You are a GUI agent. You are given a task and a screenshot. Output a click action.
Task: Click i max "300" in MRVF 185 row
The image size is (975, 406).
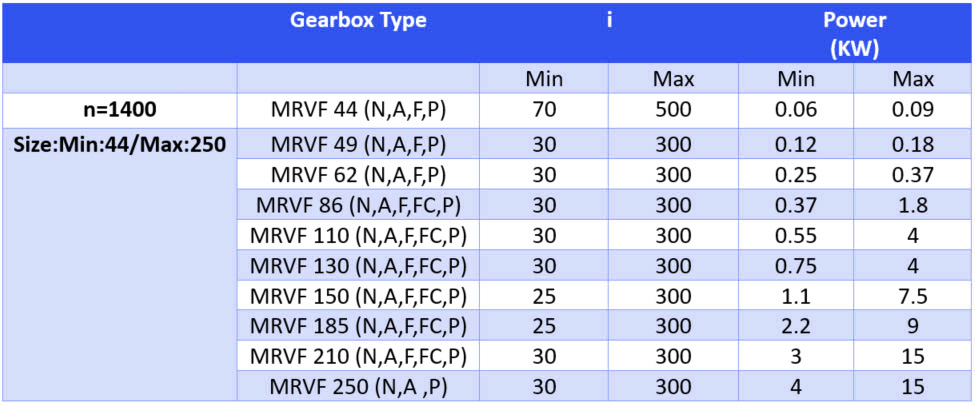[673, 326]
